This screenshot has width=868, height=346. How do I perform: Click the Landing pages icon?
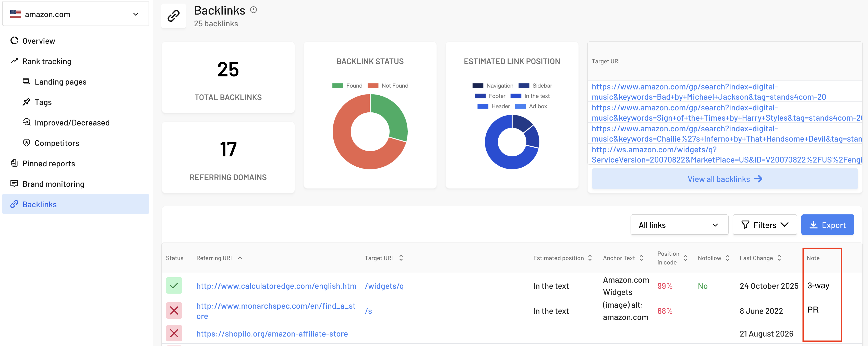tap(26, 81)
